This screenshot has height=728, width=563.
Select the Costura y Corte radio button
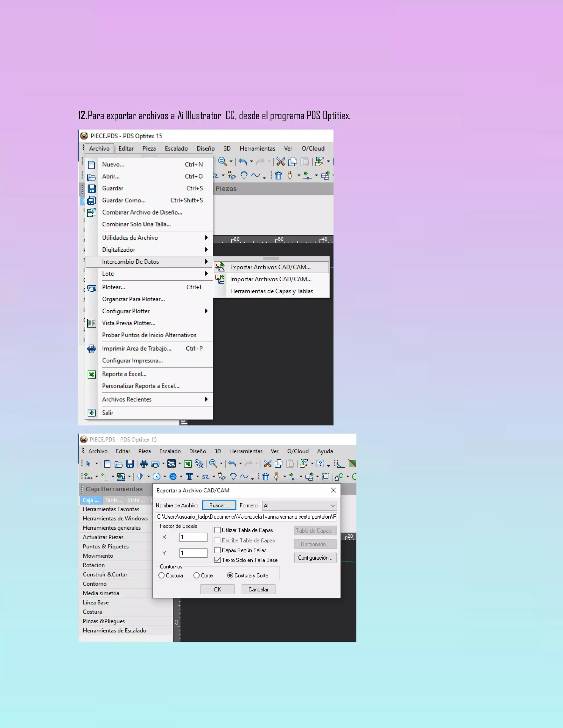pos(230,575)
